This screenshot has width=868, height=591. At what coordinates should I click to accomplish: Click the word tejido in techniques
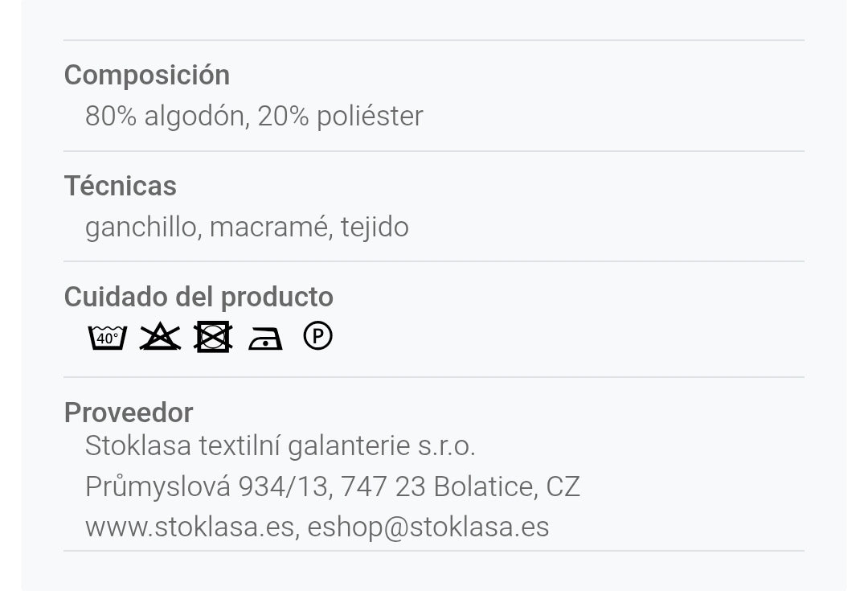tap(375, 227)
